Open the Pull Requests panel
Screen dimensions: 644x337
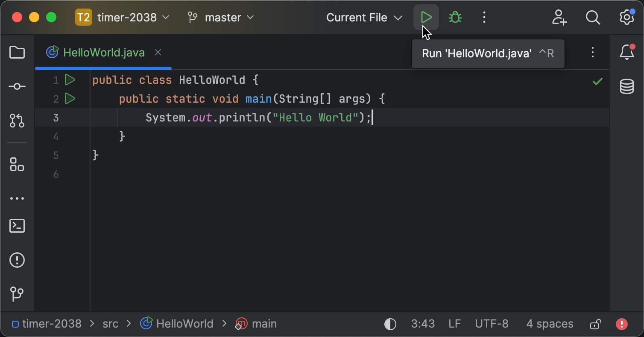17,121
